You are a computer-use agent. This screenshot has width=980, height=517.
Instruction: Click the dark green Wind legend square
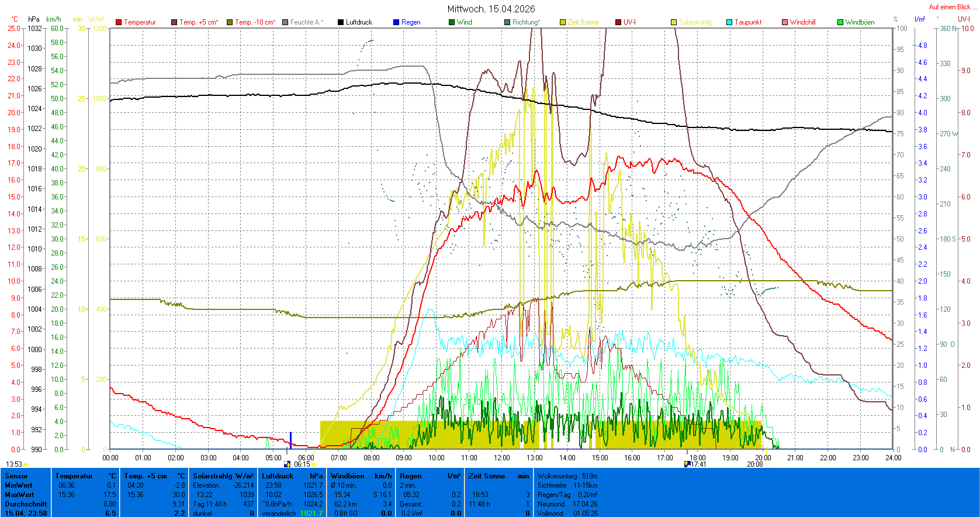click(452, 22)
